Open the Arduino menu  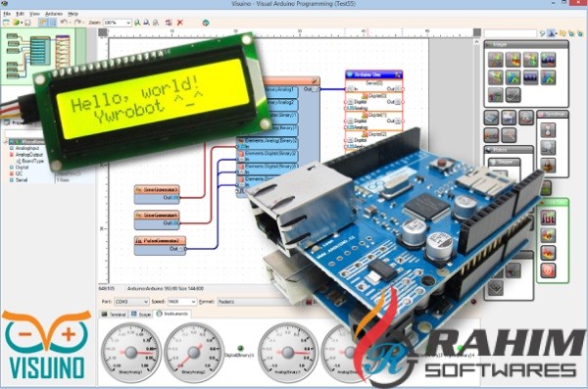[54, 14]
